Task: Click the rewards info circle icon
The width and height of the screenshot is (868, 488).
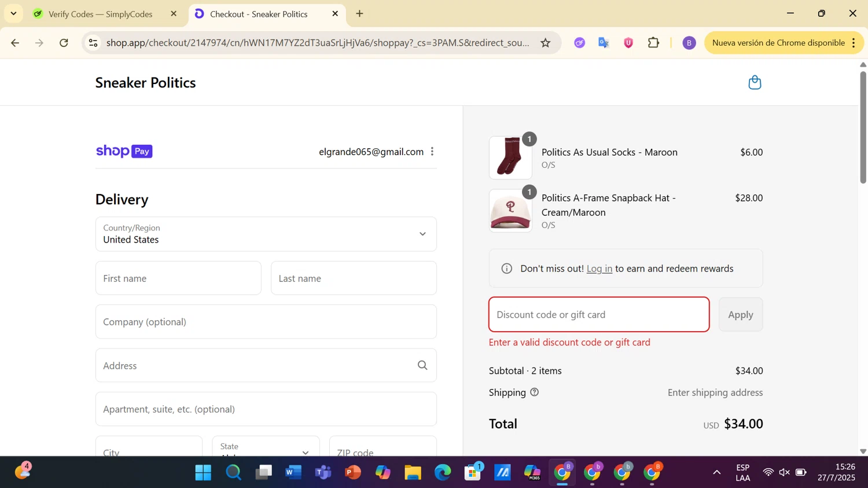Action: coord(507,269)
